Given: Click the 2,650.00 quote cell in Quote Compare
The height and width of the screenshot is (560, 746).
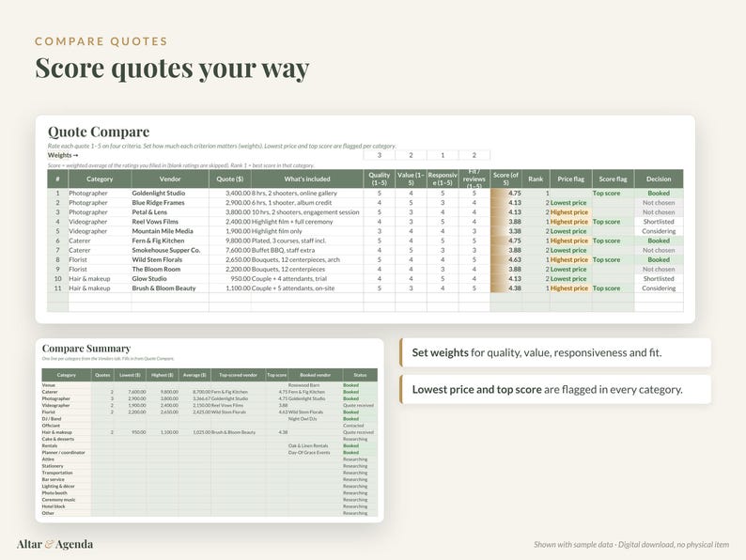Looking at the screenshot, I should [x=230, y=259].
